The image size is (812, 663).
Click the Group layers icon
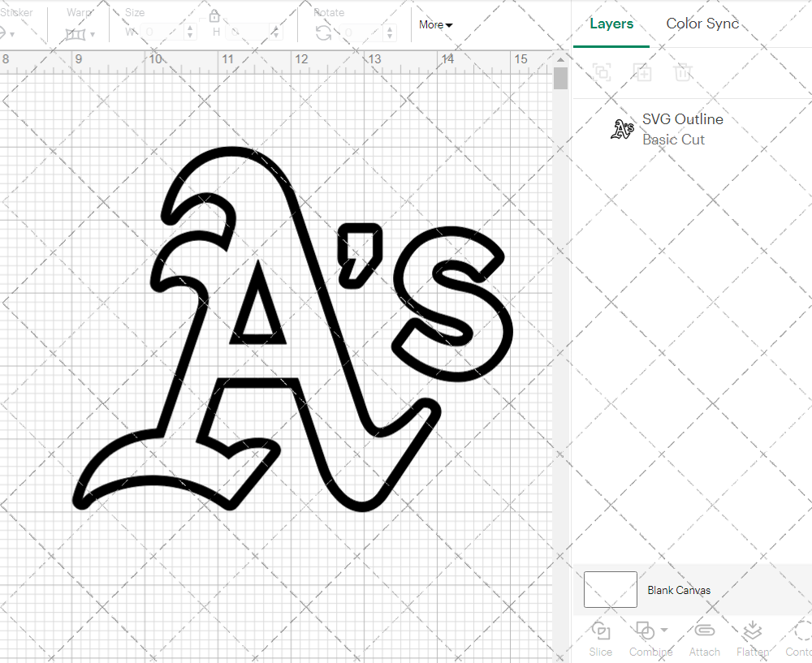(602, 72)
